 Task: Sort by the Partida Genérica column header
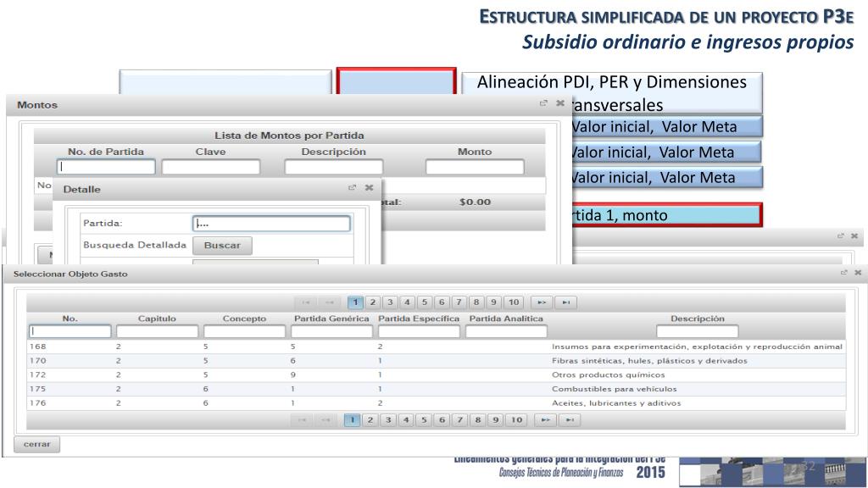tap(331, 319)
